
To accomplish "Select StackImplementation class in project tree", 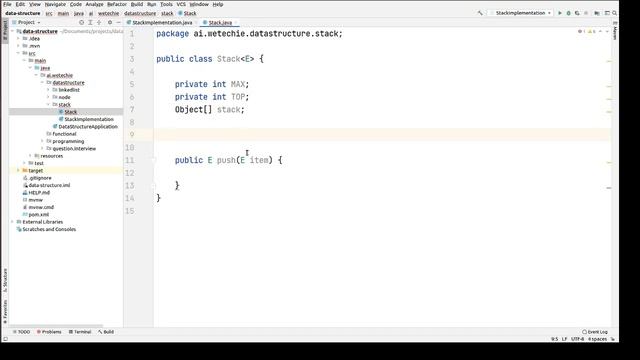I will [x=89, y=119].
